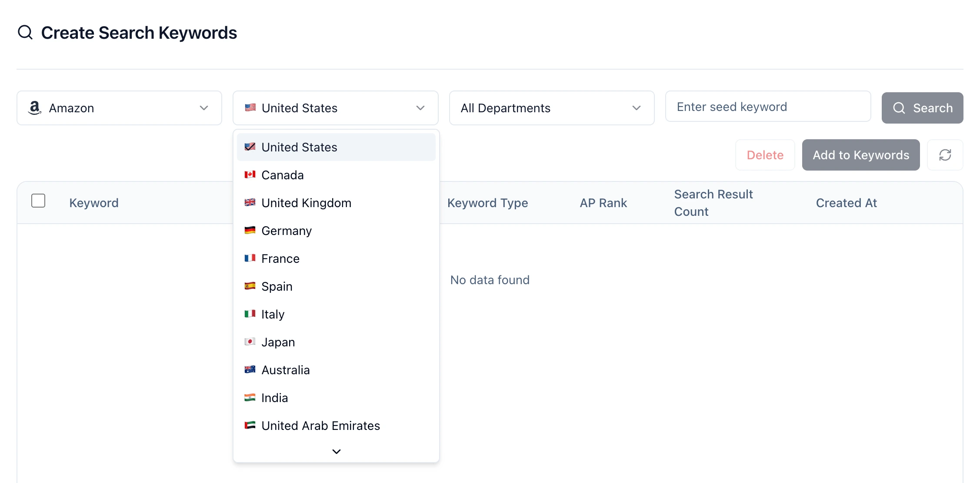The image size is (980, 483).
Task: Click the Amazon logo icon in marketplace selector
Action: tap(35, 108)
